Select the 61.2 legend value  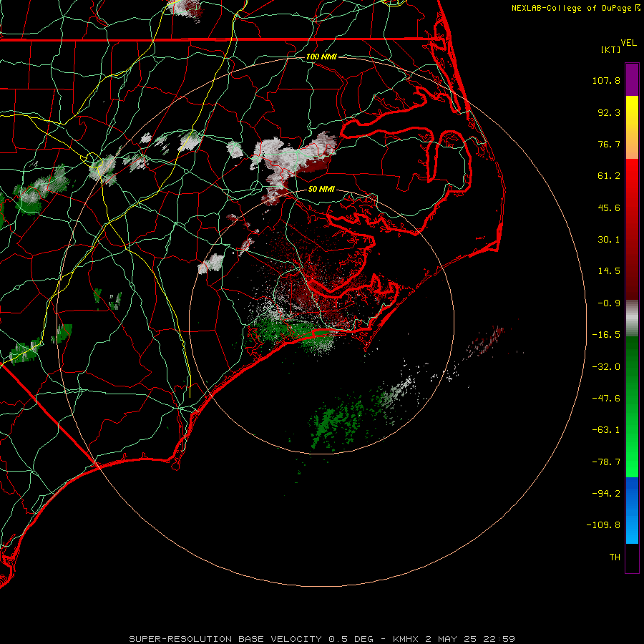pos(609,176)
